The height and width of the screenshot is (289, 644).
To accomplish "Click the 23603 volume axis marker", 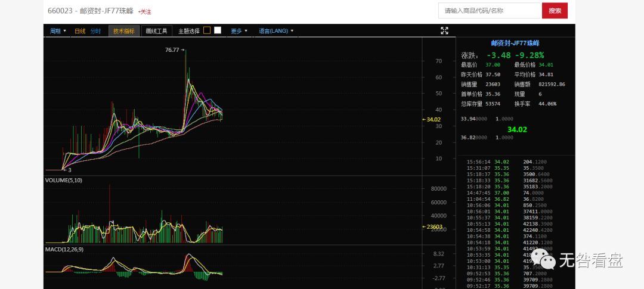I will tap(432, 226).
